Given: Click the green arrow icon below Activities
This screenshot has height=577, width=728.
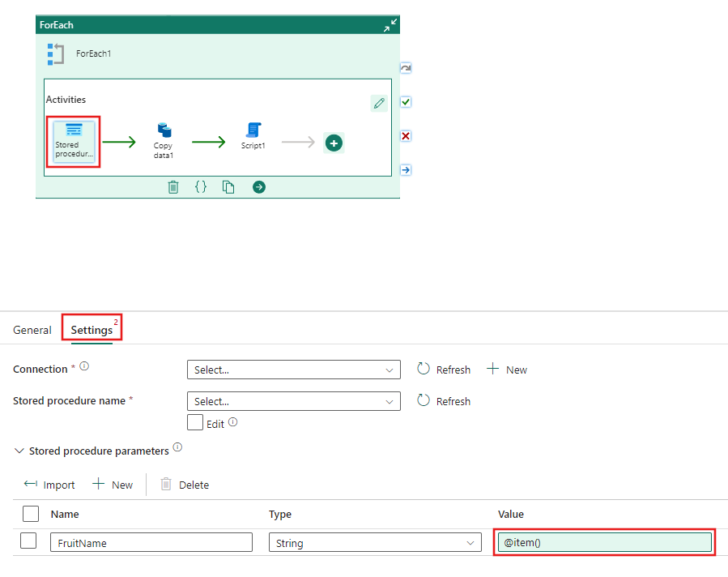Looking at the screenshot, I should 258,186.
